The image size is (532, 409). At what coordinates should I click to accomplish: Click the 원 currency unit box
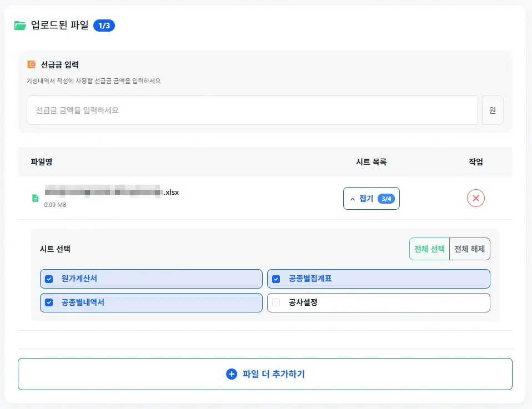click(x=493, y=110)
